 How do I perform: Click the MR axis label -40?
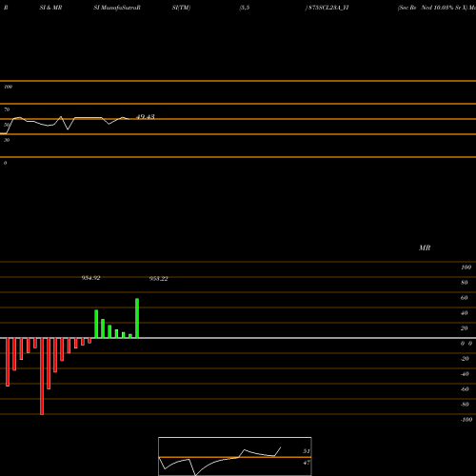point(465,374)
